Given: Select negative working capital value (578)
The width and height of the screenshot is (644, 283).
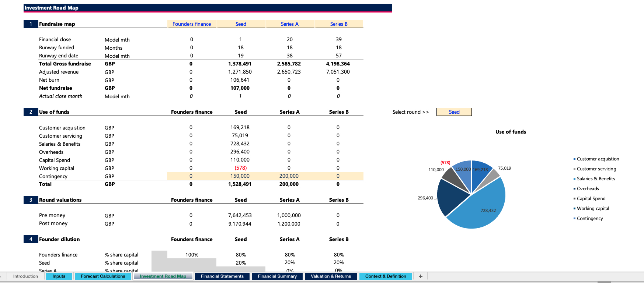Looking at the screenshot, I should click(241, 168).
